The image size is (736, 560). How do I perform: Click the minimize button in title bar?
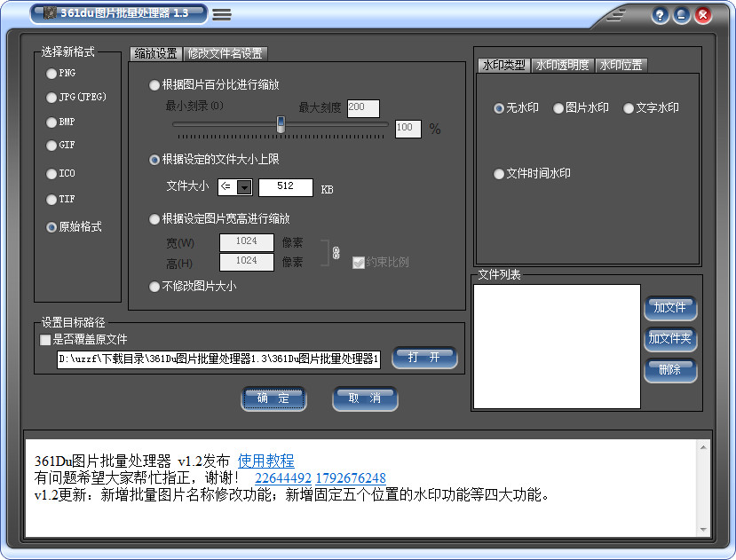point(682,15)
